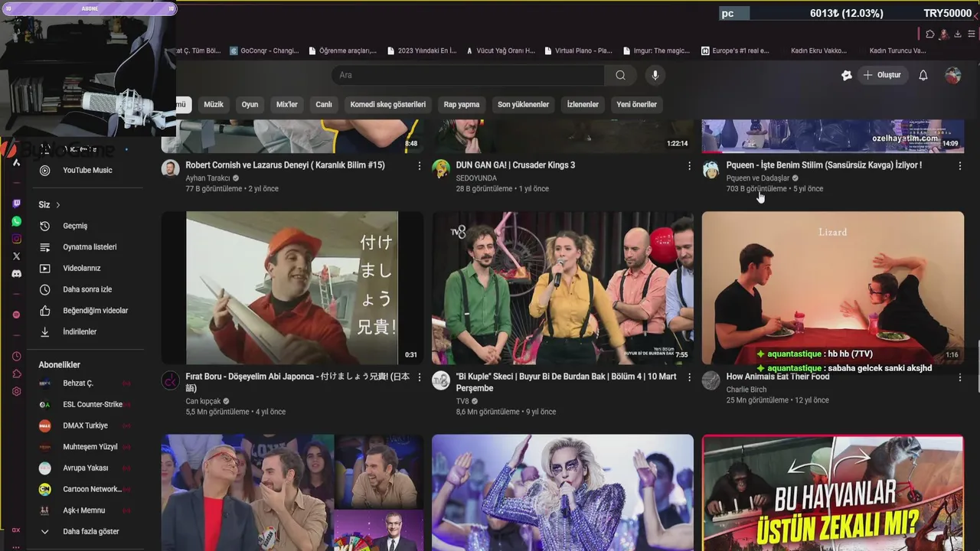Open browser downloads icon in the toolbar
Screen dimensions: 980x551
[958, 34]
